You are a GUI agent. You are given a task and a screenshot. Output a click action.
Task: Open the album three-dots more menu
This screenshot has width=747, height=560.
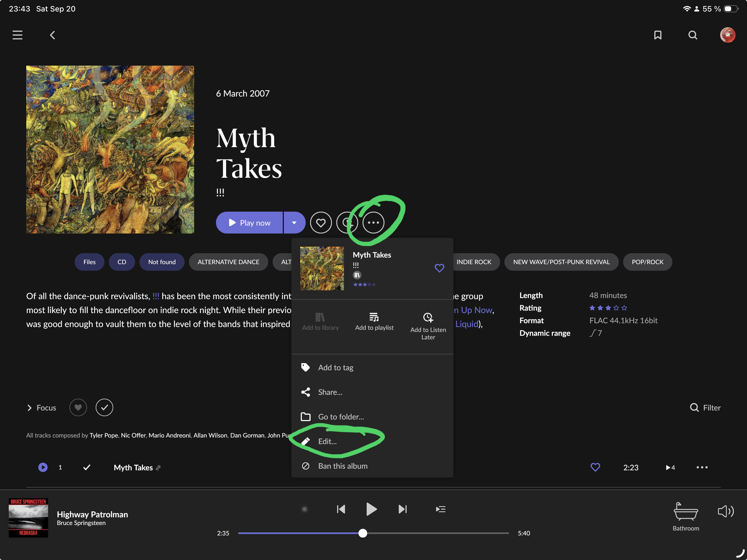pos(373,223)
